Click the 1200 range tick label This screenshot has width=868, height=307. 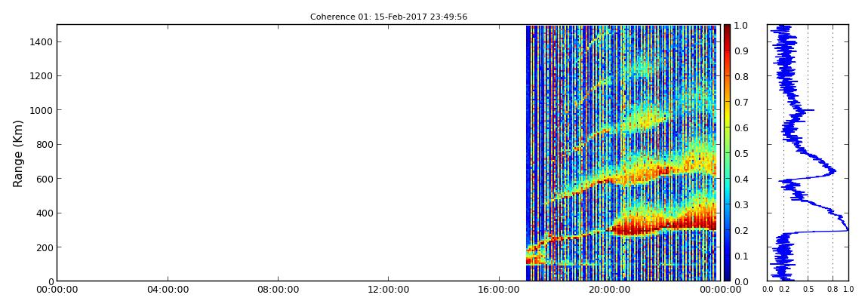point(40,75)
